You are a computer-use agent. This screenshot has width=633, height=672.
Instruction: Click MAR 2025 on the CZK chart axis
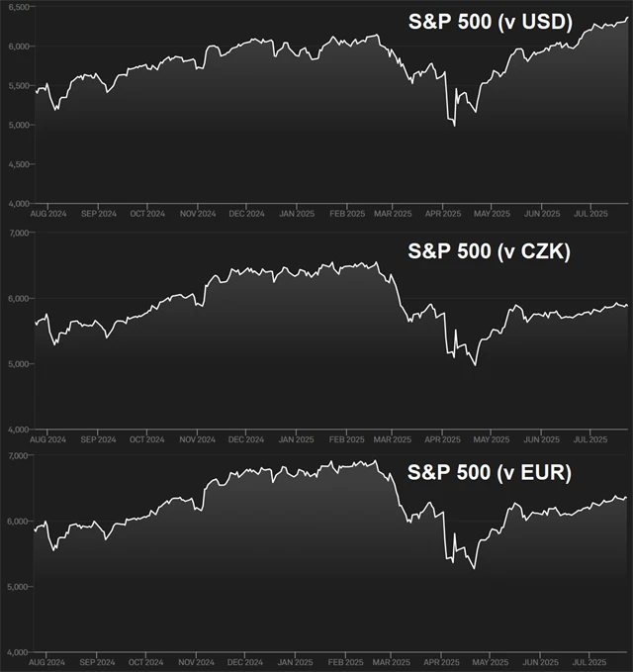(394, 438)
